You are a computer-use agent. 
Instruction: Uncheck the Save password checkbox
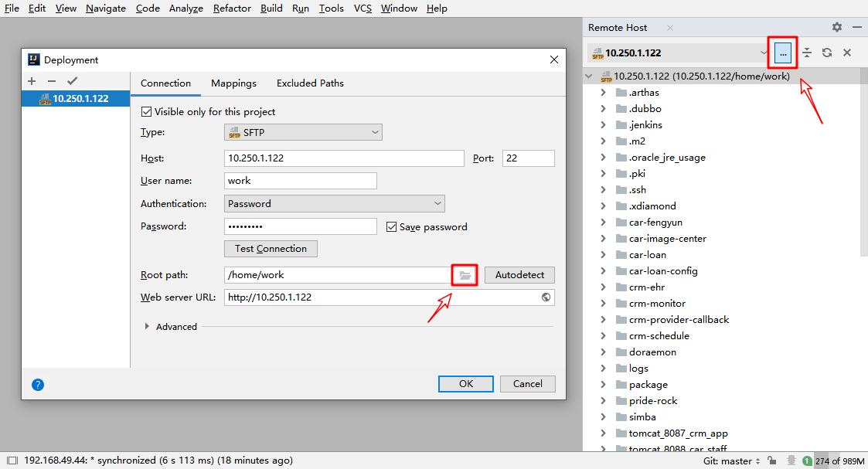(x=392, y=227)
